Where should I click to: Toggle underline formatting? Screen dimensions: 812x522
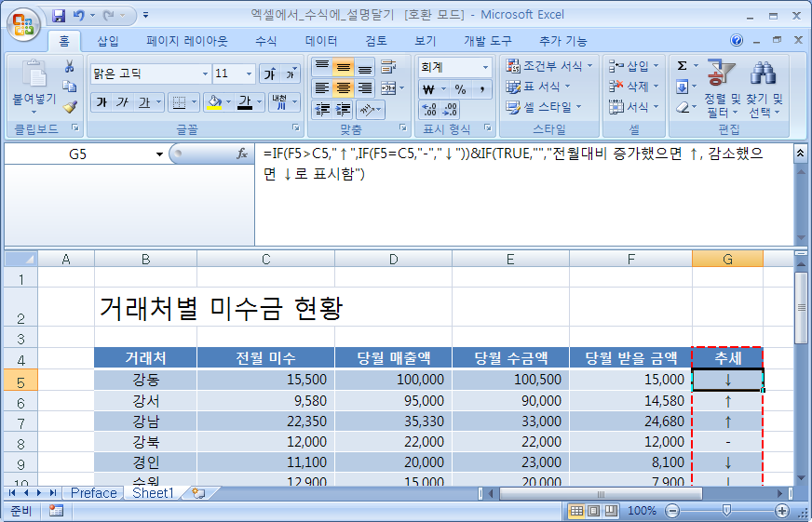(144, 102)
